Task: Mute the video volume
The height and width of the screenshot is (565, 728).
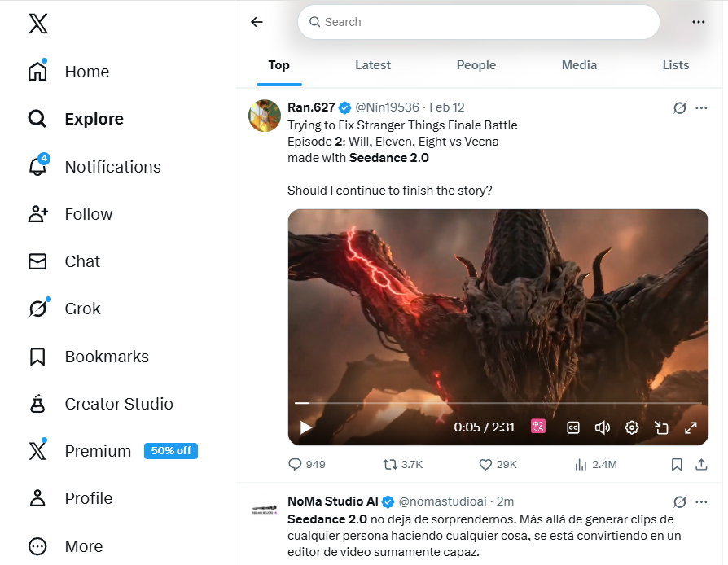Action: (602, 427)
